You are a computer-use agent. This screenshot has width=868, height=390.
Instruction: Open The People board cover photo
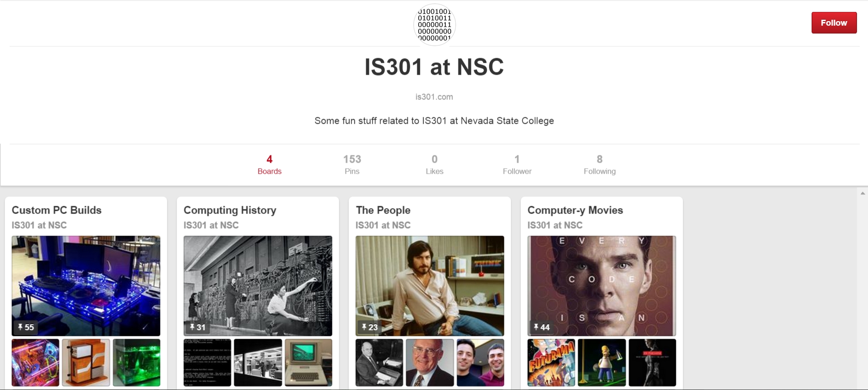[430, 286]
